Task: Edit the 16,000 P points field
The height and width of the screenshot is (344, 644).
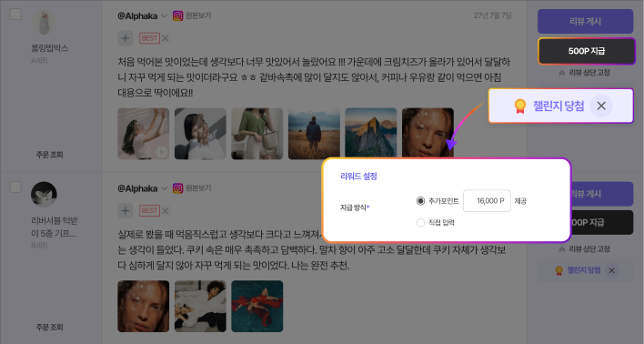Action: point(487,201)
